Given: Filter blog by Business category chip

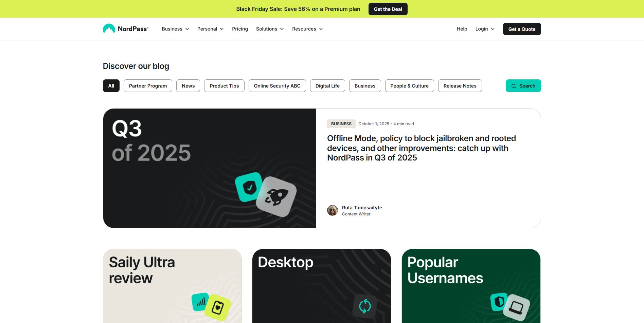Looking at the screenshot, I should point(365,86).
